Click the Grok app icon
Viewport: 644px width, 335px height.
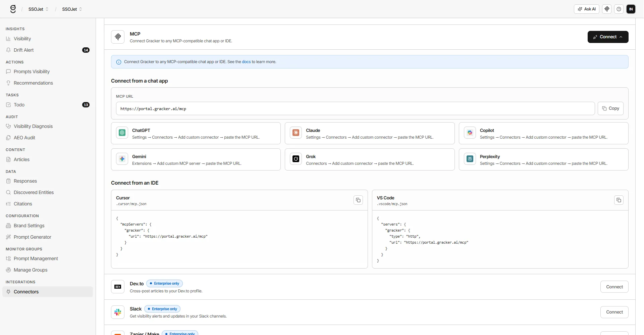click(296, 159)
